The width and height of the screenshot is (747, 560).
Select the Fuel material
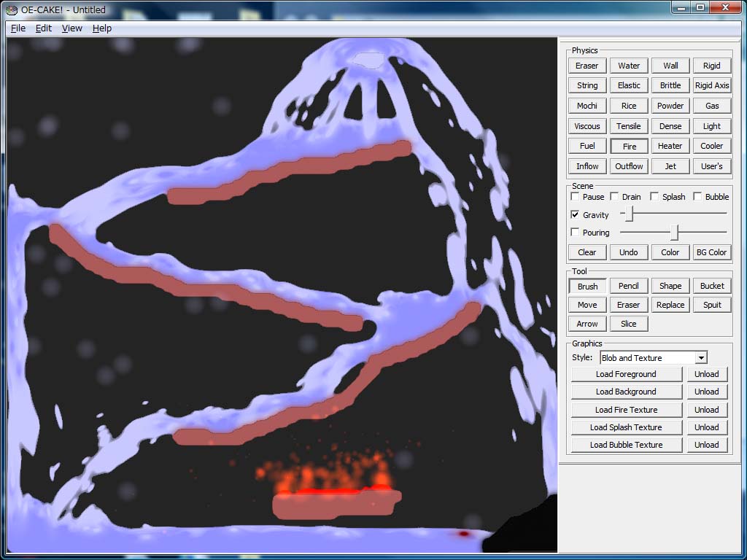click(587, 146)
